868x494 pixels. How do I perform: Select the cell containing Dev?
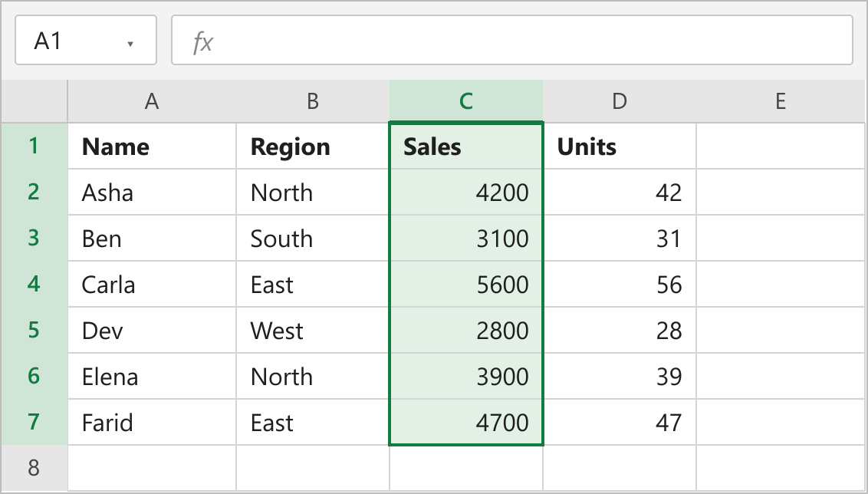[x=152, y=330]
